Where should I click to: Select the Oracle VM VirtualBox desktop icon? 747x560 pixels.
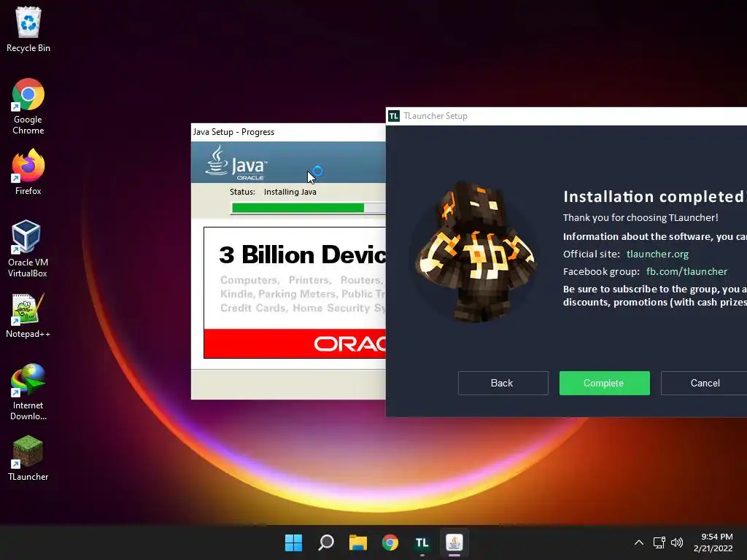[x=28, y=249]
